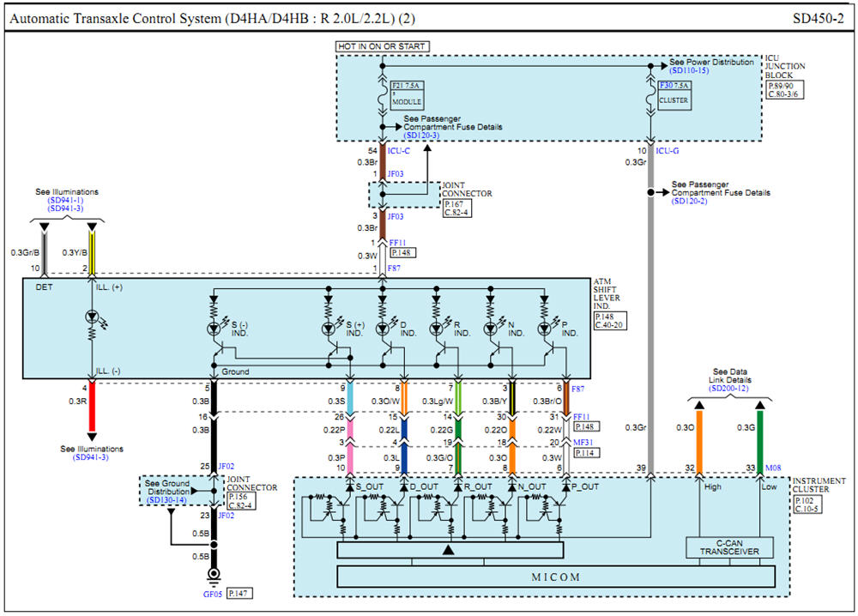Click the P indicator LED symbol
Viewport: 858px width, 616px height.
tap(544, 329)
